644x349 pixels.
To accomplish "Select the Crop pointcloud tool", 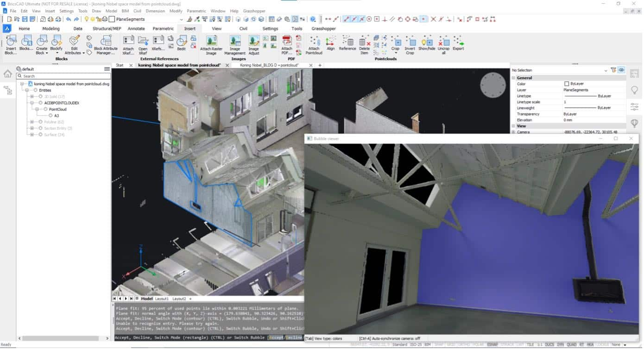I will point(395,44).
